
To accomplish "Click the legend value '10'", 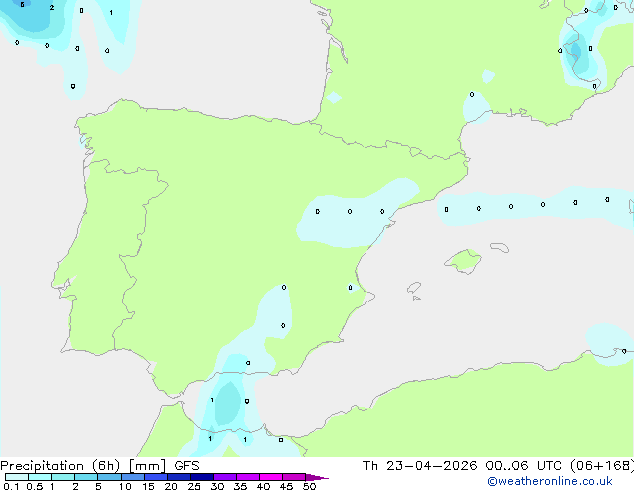I will [x=125, y=486].
